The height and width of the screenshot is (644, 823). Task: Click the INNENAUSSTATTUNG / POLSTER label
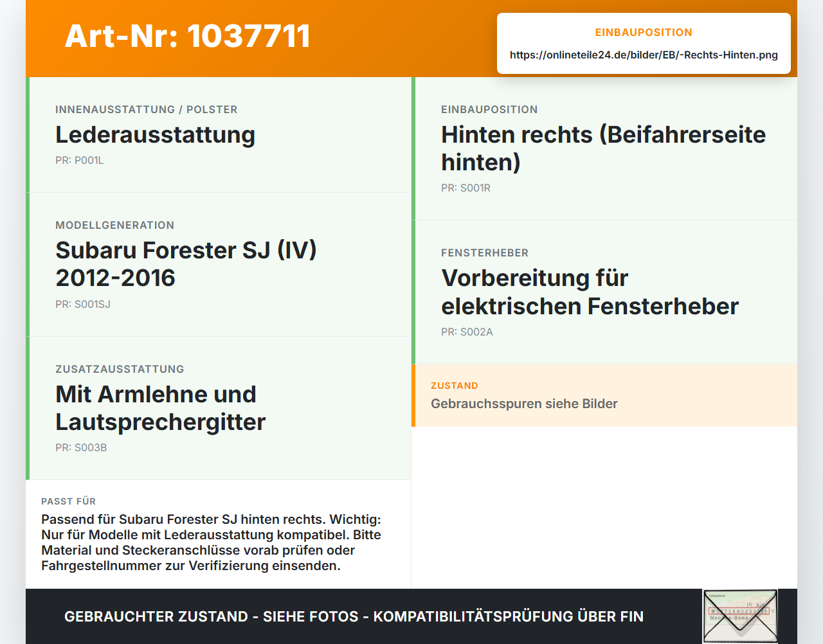(x=146, y=109)
